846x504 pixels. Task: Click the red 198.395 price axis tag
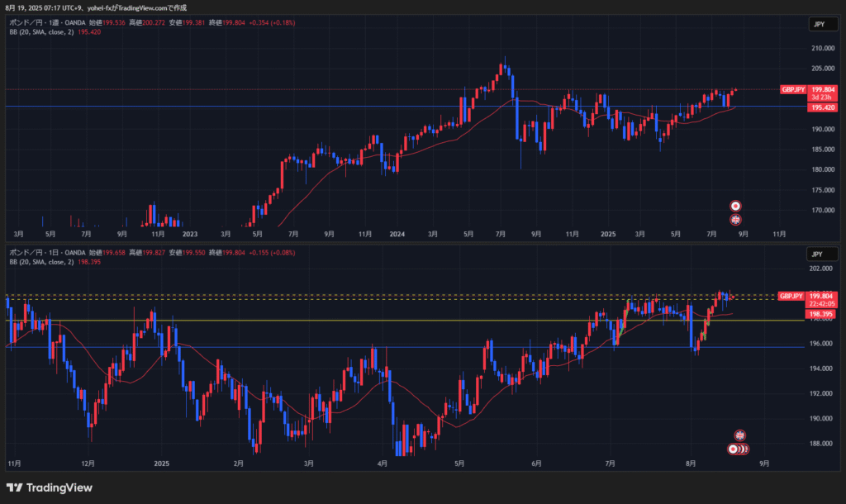(820, 314)
